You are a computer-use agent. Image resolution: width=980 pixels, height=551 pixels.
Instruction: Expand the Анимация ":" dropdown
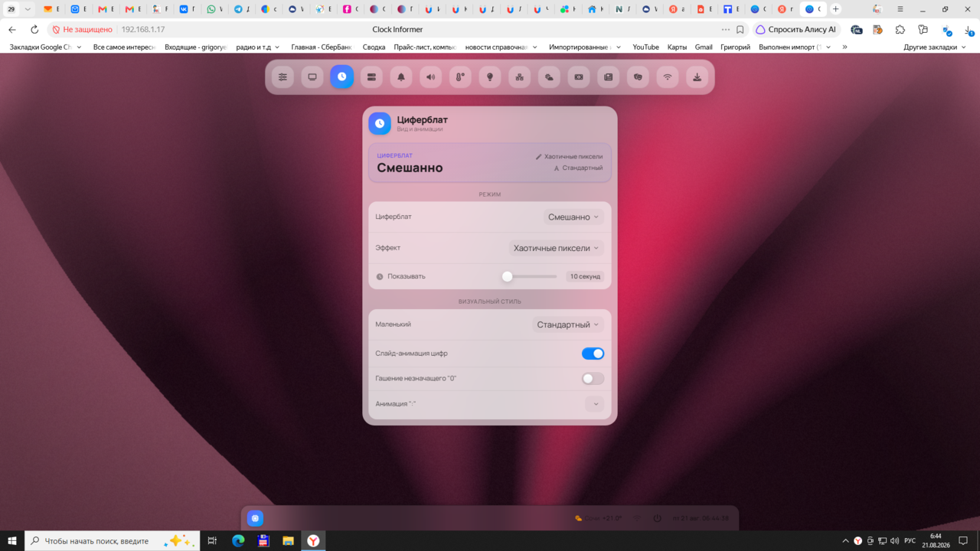(x=595, y=403)
